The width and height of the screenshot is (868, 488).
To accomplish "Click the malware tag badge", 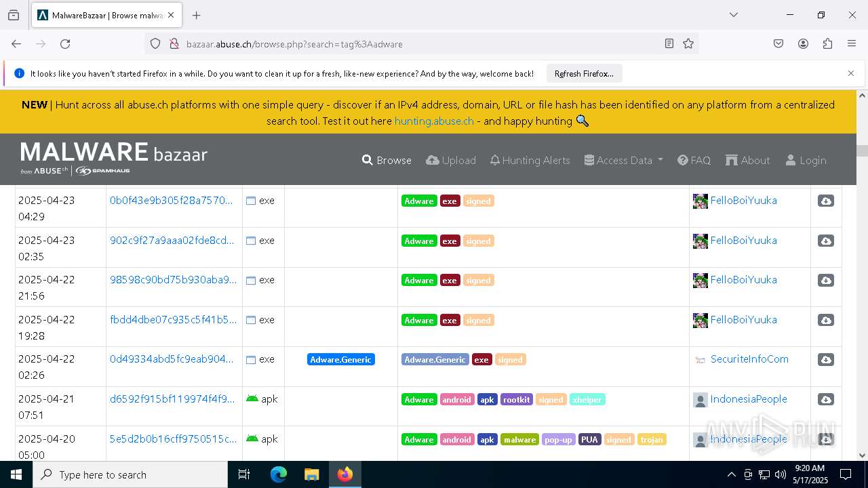I will [x=519, y=439].
